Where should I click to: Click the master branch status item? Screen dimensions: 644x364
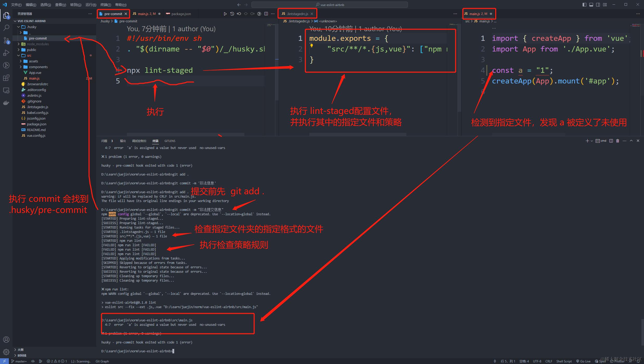click(19, 361)
